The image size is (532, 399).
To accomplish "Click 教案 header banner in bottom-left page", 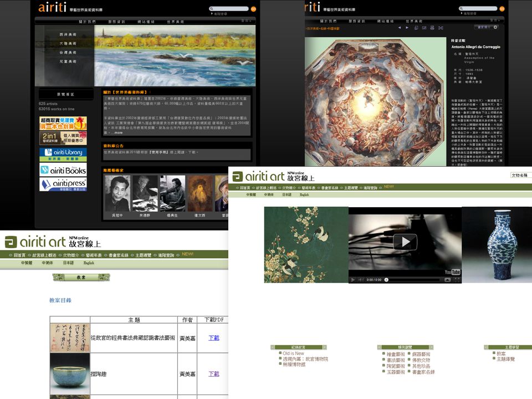I will 81,278.
